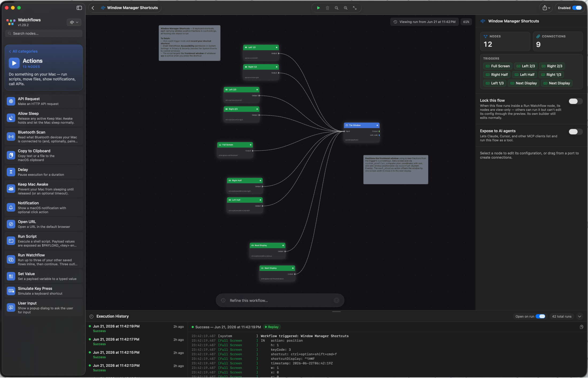Select the API Request action node
The height and width of the screenshot is (378, 588).
pos(44,101)
